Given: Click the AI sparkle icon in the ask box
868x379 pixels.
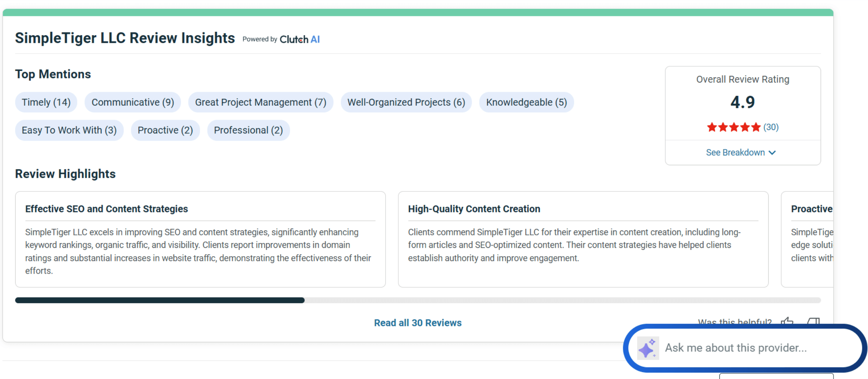Looking at the screenshot, I should click(648, 348).
